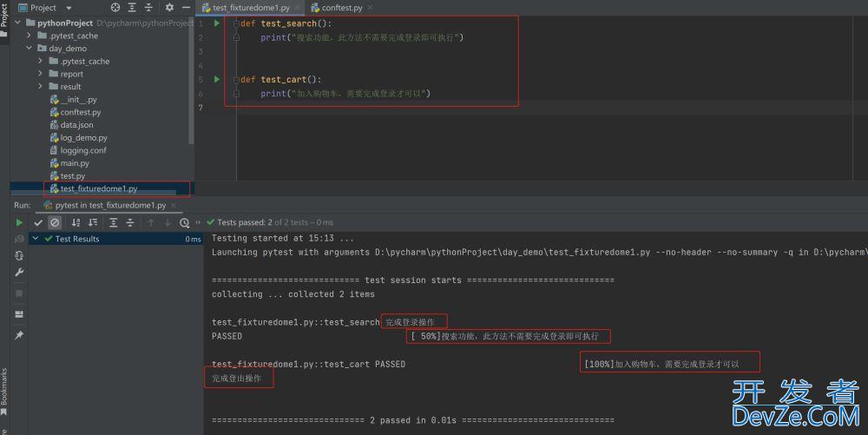Select conftest.py in project tree
868x435 pixels.
(76, 112)
